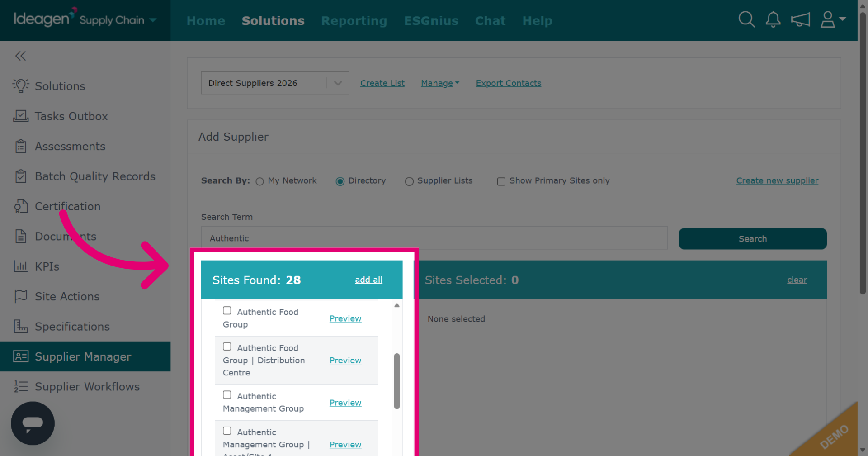Click scroll up arrow in sites list
The image size is (868, 456).
[397, 305]
